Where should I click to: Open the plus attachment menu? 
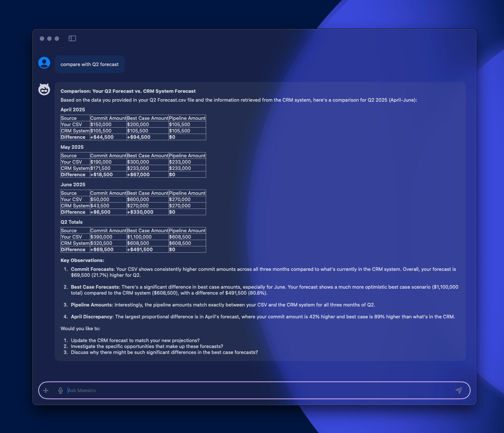click(46, 390)
